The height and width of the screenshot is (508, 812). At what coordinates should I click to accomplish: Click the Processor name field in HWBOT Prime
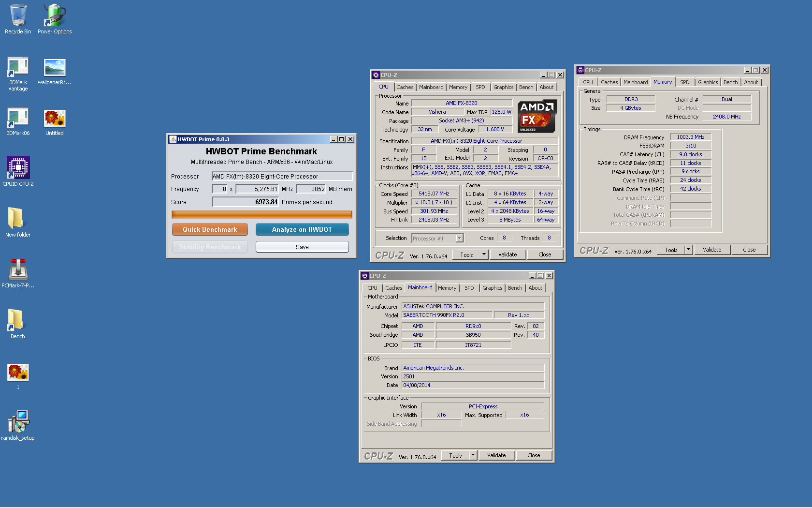(x=282, y=176)
